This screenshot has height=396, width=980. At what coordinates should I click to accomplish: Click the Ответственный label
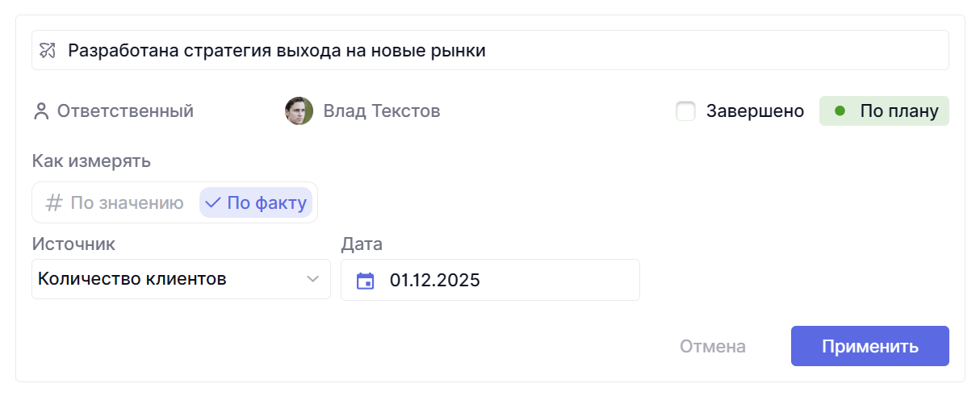pyautogui.click(x=125, y=111)
